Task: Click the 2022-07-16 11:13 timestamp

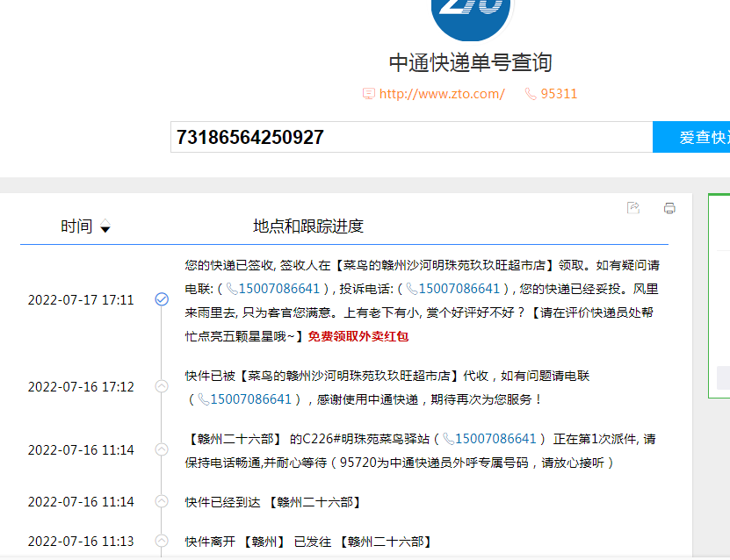Action: [81, 542]
